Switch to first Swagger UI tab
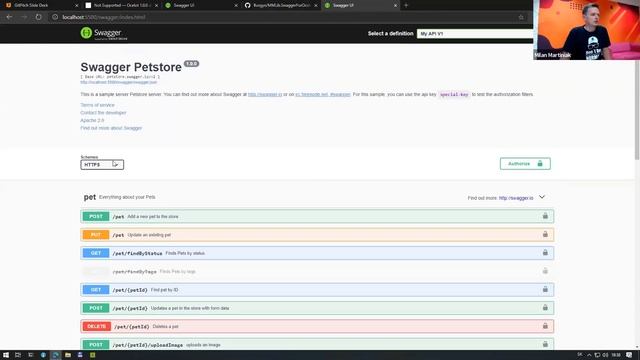 click(202, 5)
